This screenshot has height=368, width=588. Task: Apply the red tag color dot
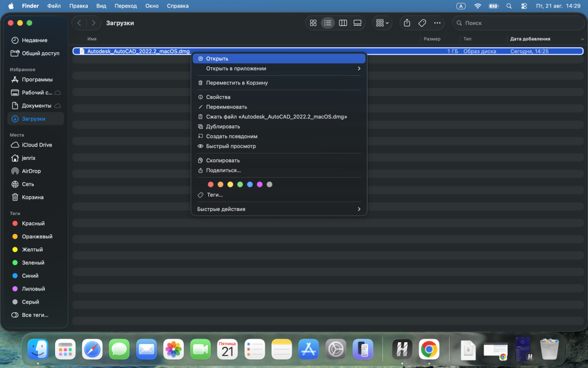coord(211,185)
